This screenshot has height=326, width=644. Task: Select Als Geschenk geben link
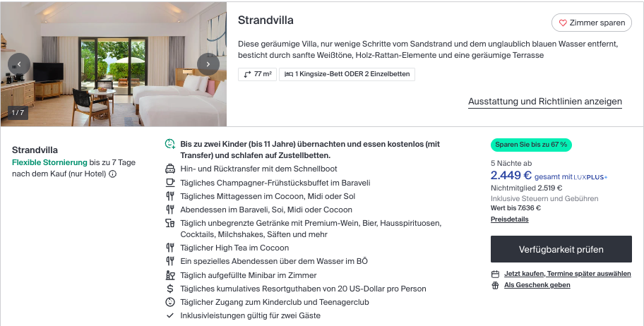pyautogui.click(x=537, y=285)
